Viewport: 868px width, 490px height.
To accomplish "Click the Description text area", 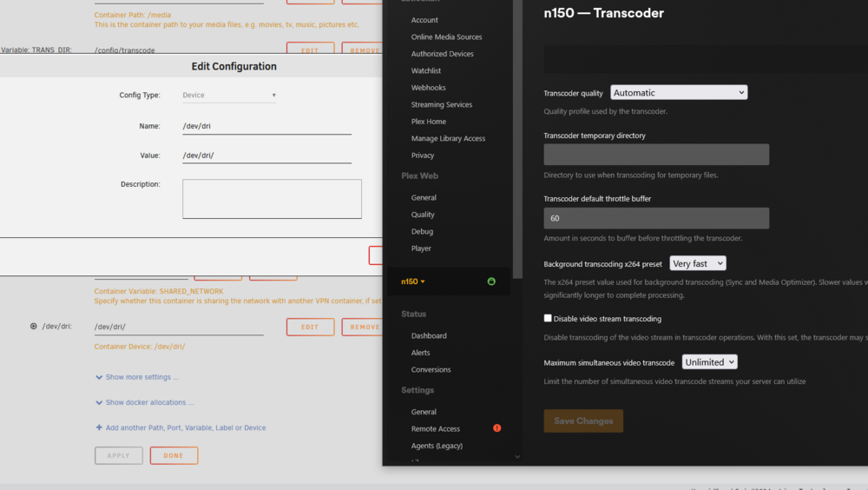I will [x=272, y=198].
